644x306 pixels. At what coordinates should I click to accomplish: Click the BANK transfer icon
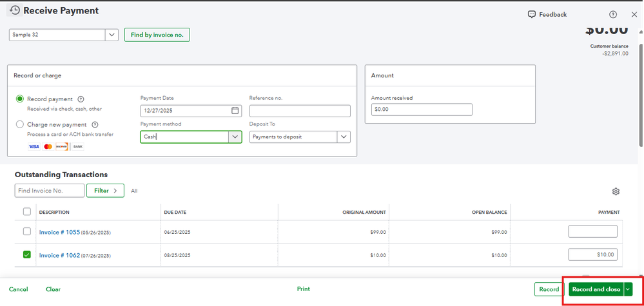77,146
